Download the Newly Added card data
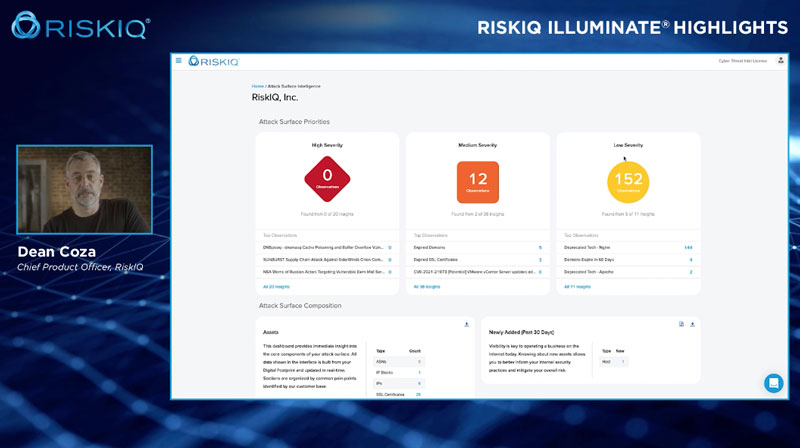 (692, 325)
